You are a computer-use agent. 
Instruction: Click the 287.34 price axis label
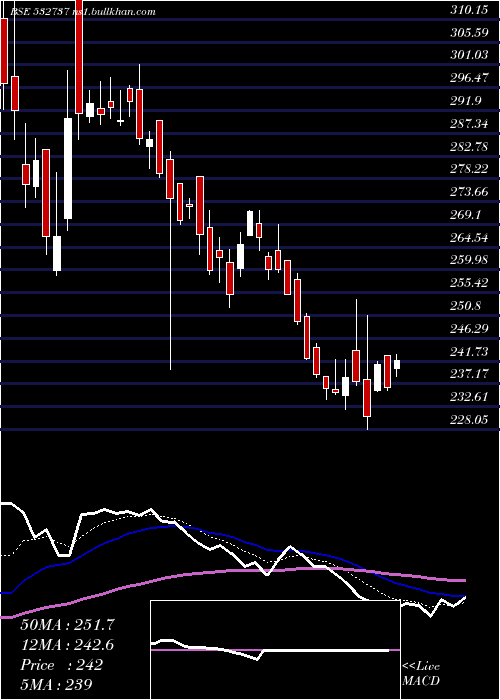coord(469,124)
